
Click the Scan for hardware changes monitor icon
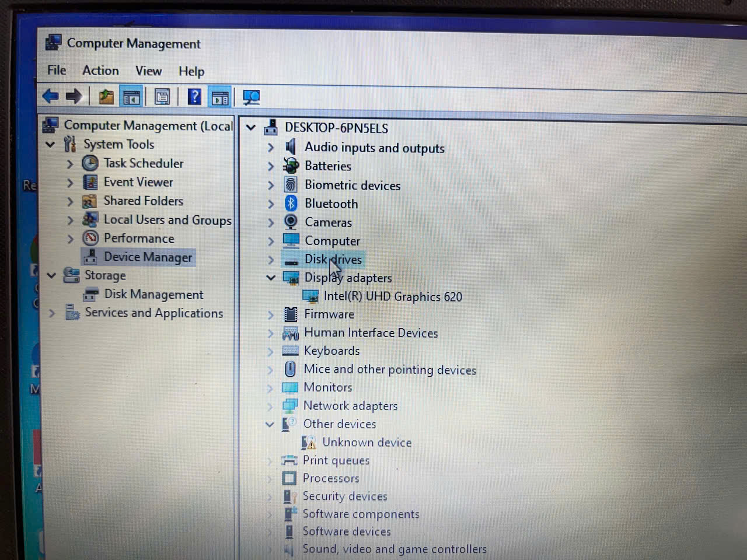point(252,97)
